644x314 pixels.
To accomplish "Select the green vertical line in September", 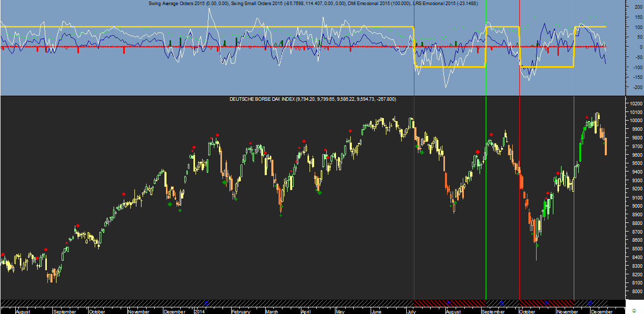I will pyautogui.click(x=486, y=204).
